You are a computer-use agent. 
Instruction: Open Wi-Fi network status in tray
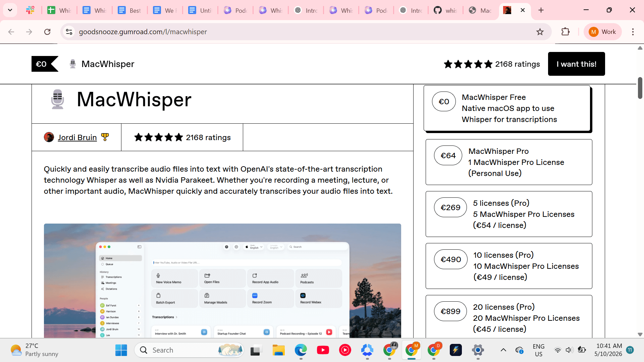pyautogui.click(x=557, y=350)
